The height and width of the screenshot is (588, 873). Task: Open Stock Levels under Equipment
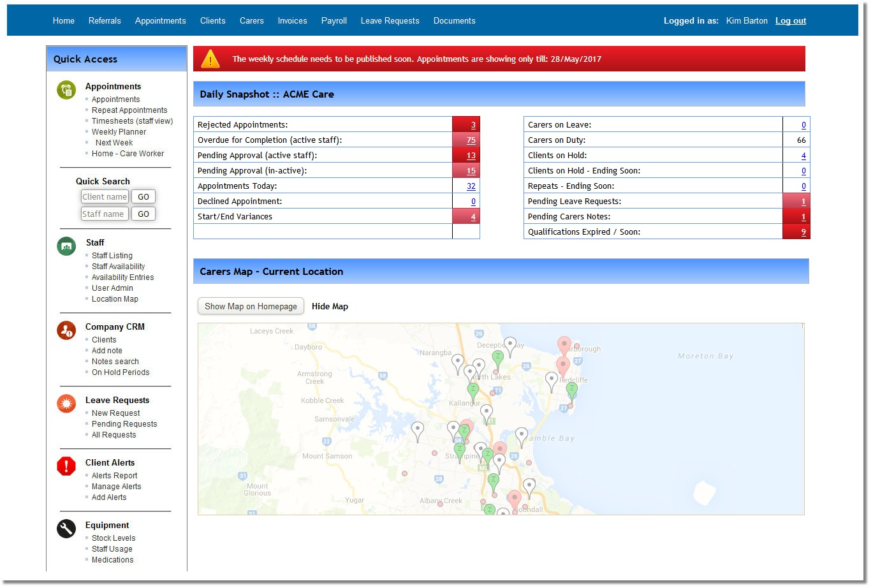coord(114,538)
